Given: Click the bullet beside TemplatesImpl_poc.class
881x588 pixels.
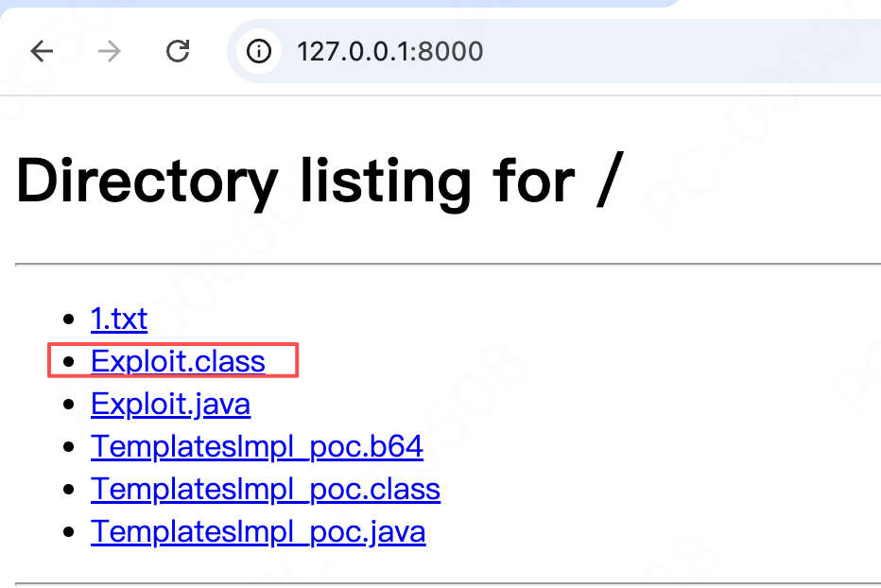Looking at the screenshot, I should coord(69,489).
